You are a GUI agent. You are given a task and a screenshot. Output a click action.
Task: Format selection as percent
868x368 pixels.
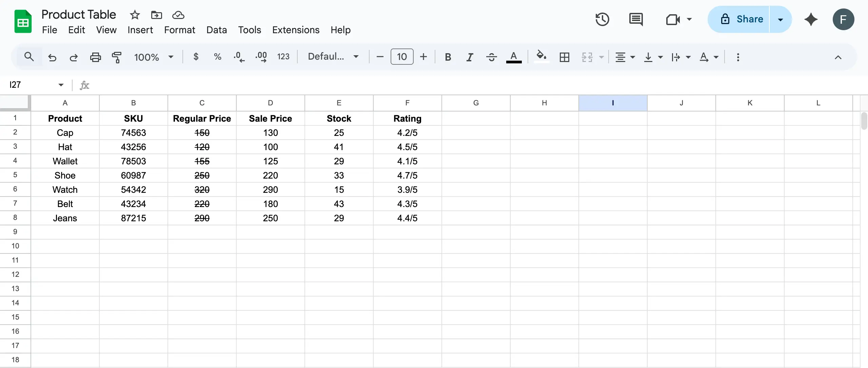pos(217,57)
